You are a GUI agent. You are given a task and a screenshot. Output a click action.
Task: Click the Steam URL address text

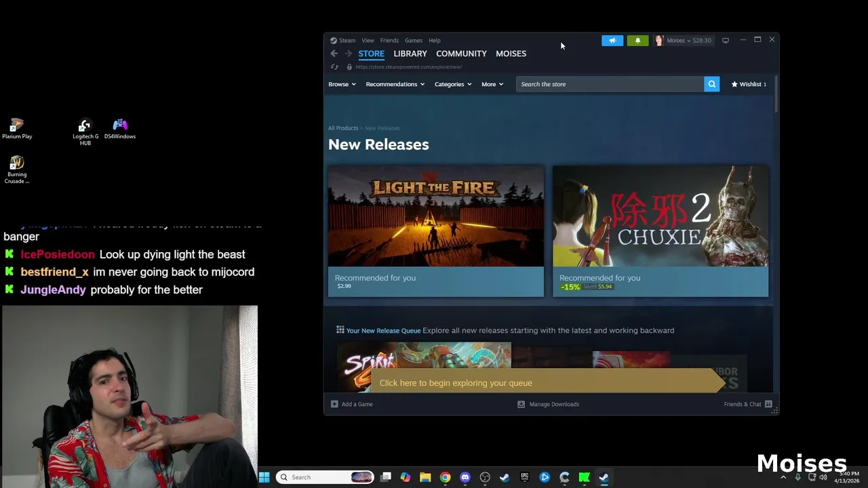pyautogui.click(x=409, y=67)
